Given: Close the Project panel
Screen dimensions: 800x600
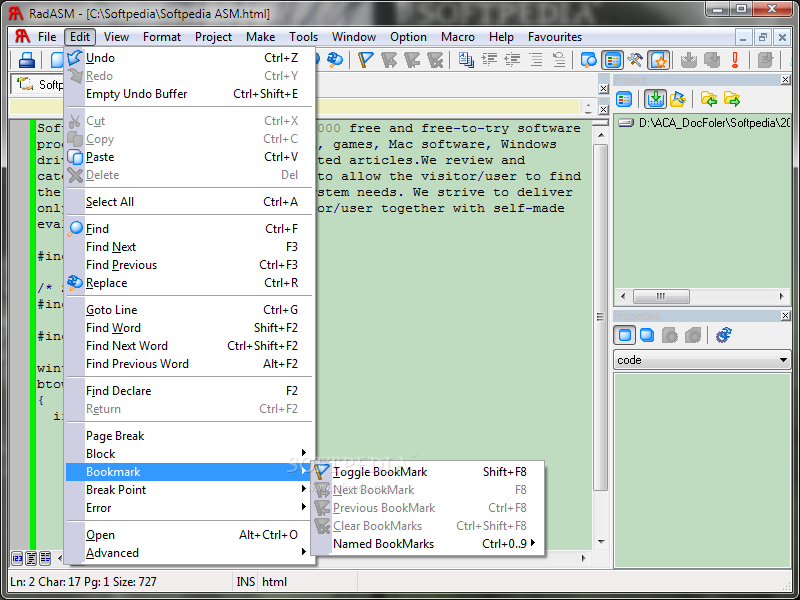Looking at the screenshot, I should [785, 80].
